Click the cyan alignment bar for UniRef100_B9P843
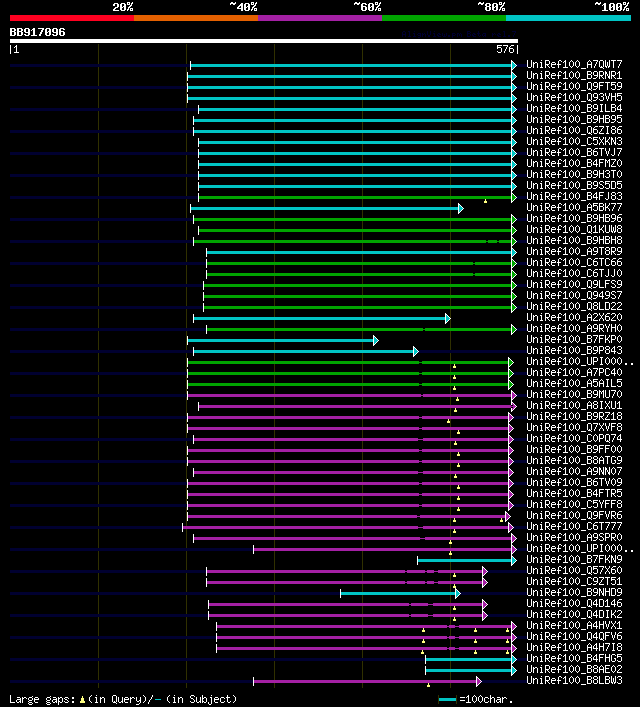Screen dimensions: 640x707 coord(306,351)
